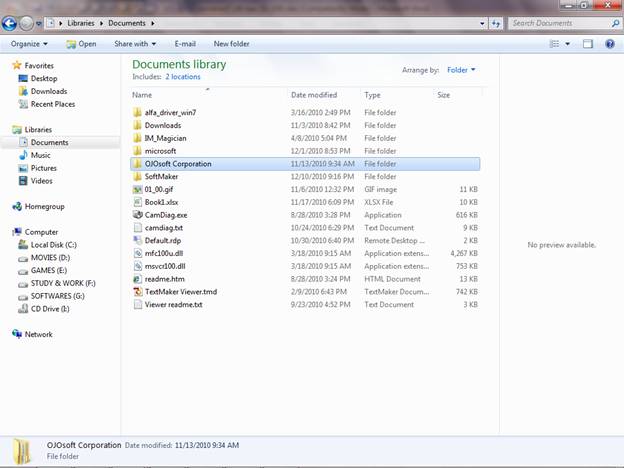The image size is (624, 468).
Task: Select the SoftMaker folder icon
Action: tap(137, 176)
